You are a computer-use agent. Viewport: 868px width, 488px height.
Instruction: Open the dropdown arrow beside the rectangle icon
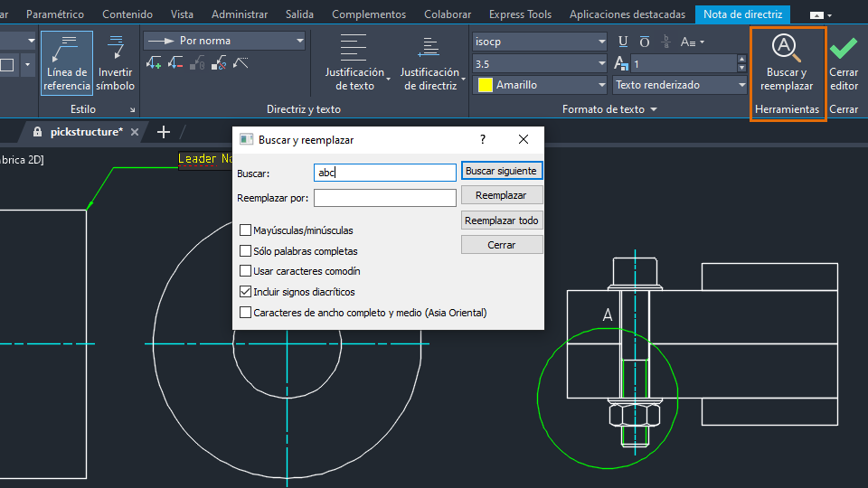pyautogui.click(x=28, y=65)
